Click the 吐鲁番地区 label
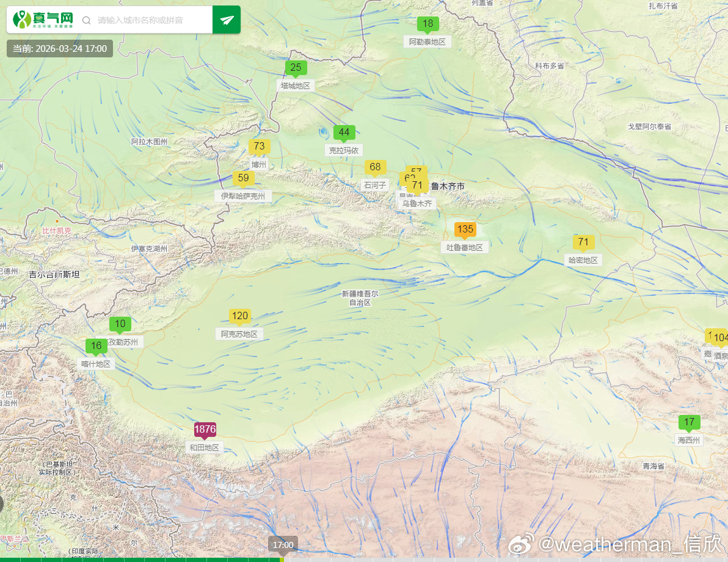The width and height of the screenshot is (728, 562). point(464,248)
